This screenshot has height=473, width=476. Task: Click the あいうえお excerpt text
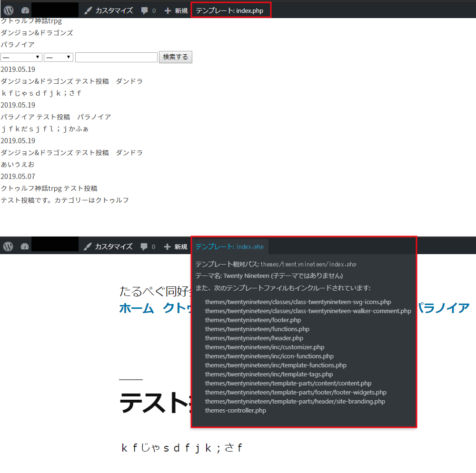tap(18, 165)
